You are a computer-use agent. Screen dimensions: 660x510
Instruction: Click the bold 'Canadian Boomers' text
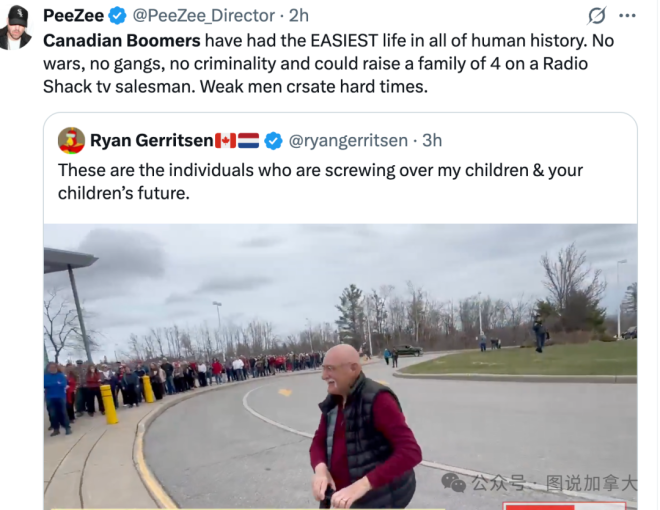pyautogui.click(x=122, y=41)
